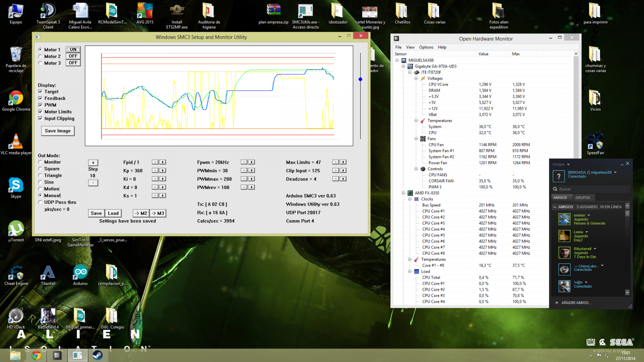
Task: Open the Cheat Engine desktop icon
Action: [x=16, y=273]
